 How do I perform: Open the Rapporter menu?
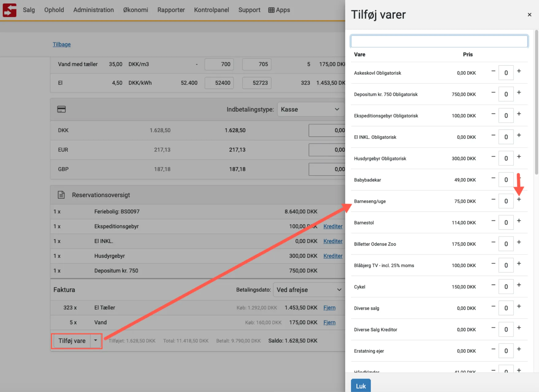click(x=171, y=10)
